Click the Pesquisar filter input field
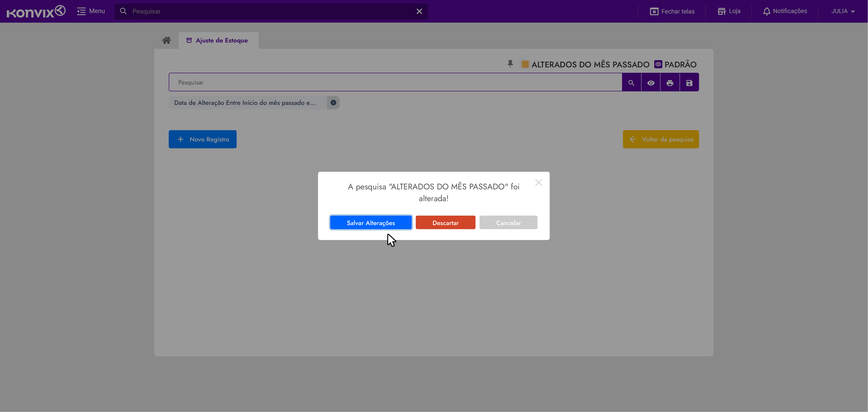The image size is (868, 412). pos(395,82)
